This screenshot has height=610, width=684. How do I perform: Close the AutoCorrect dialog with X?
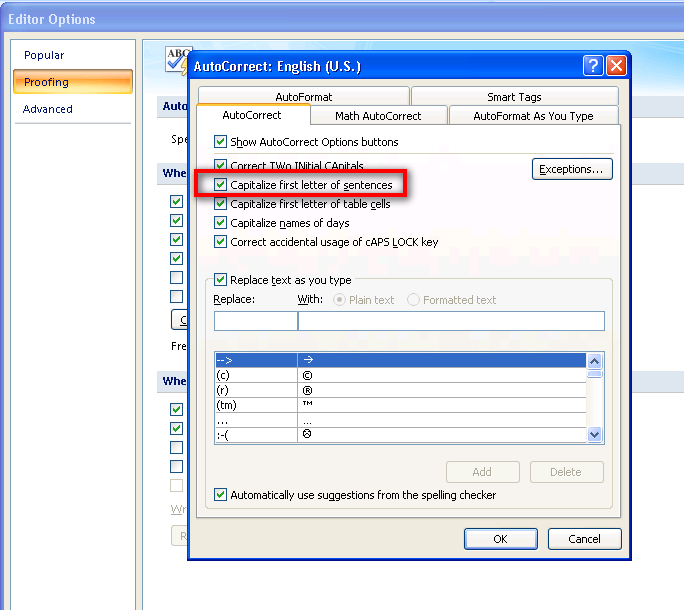616,66
